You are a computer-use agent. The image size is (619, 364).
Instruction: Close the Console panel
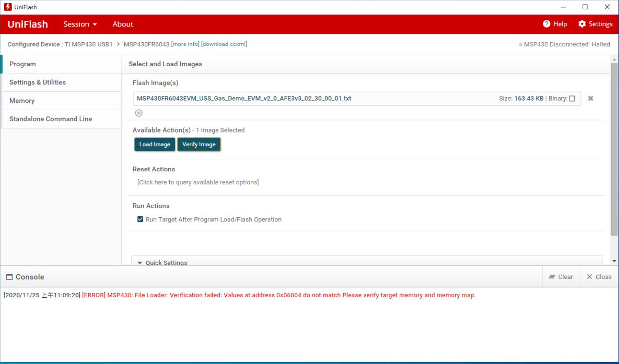pos(599,277)
